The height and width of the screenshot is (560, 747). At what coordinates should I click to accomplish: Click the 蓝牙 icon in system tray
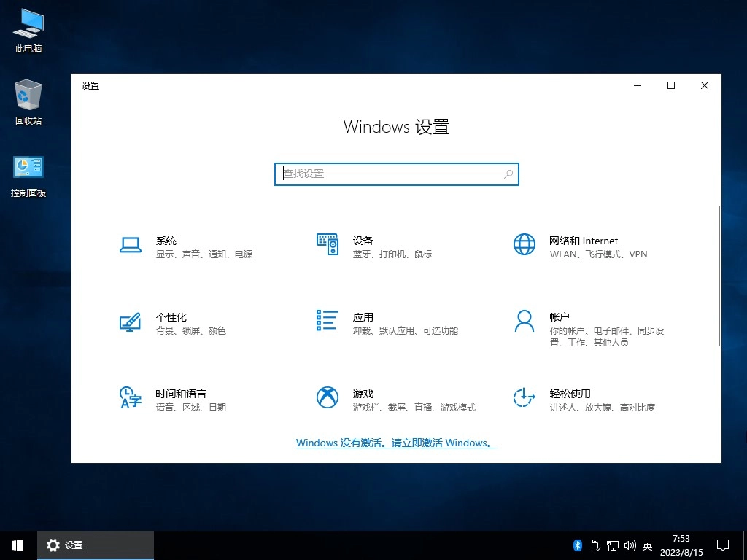(577, 545)
